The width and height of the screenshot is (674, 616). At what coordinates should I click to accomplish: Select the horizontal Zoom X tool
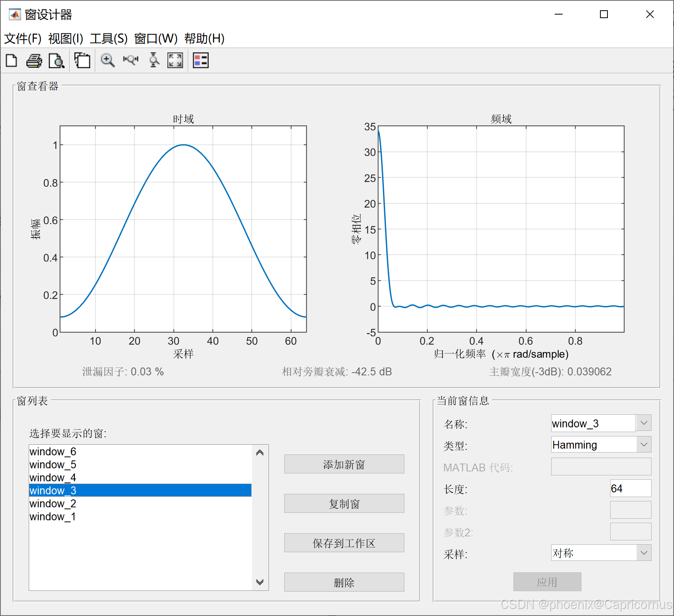tap(131, 60)
